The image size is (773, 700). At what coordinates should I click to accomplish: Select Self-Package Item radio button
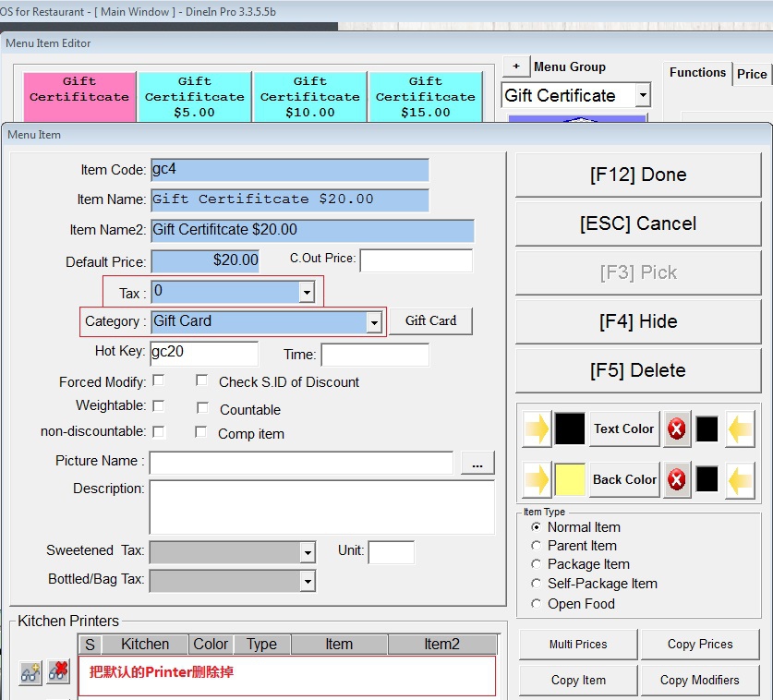(536, 583)
